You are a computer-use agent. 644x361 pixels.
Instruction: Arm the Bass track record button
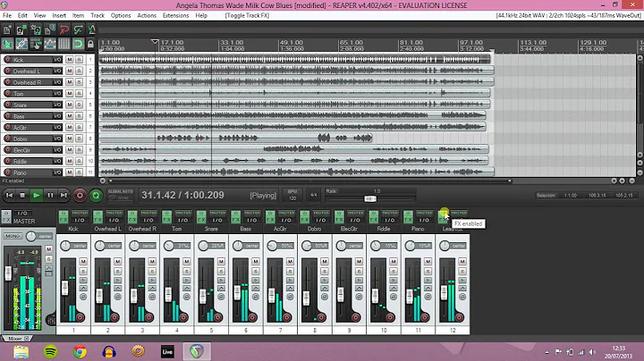click(x=7, y=116)
